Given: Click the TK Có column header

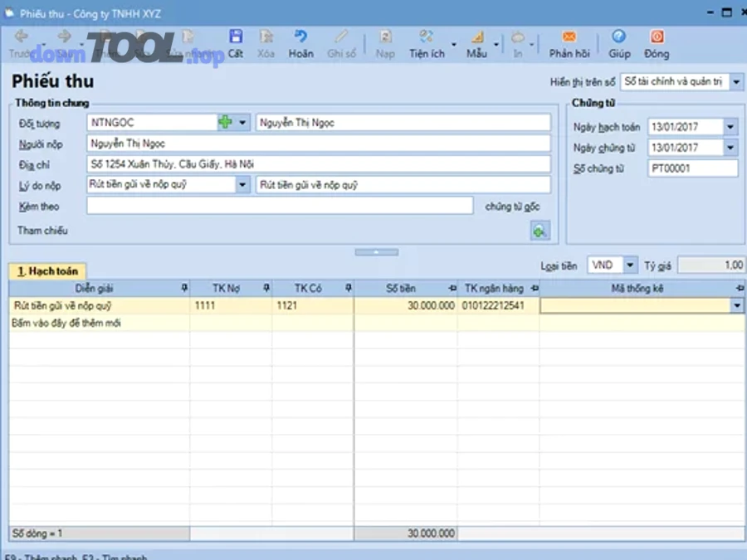Looking at the screenshot, I should tap(308, 288).
